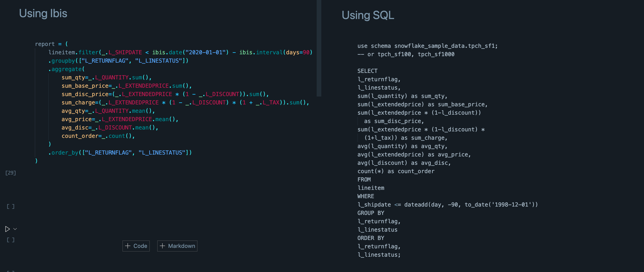Click the plus icon on the Markdown button
The image size is (644, 272).
163,246
